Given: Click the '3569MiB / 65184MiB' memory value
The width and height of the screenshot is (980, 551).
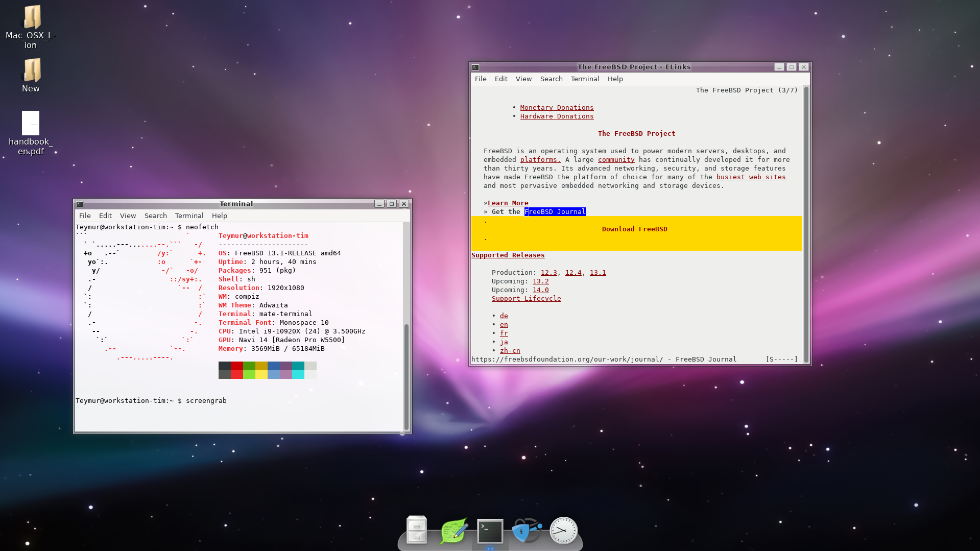Looking at the screenshot, I should (288, 348).
